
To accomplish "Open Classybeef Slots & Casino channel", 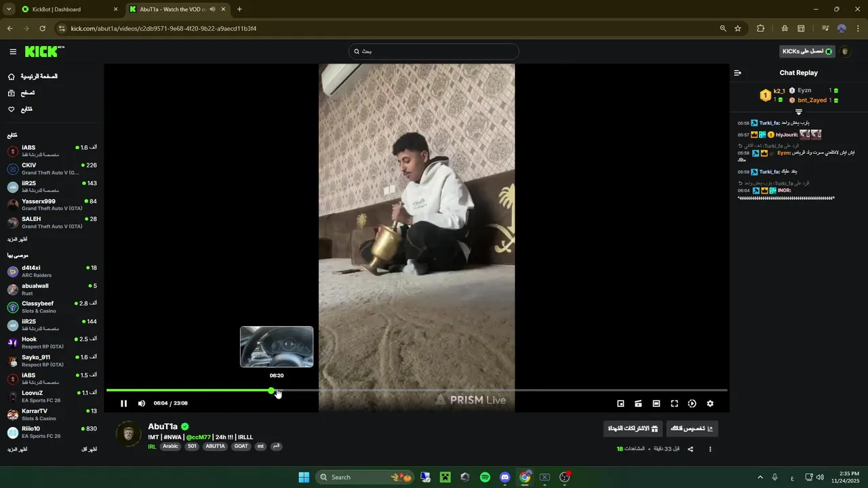I will click(52, 307).
